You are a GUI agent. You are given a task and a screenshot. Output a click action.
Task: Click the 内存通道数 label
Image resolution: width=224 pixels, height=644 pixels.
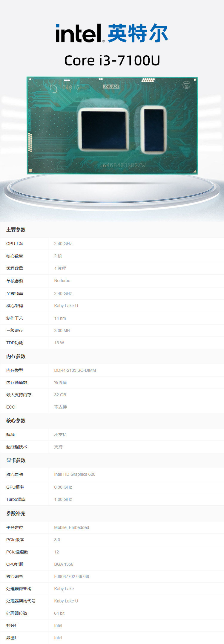pos(17,383)
